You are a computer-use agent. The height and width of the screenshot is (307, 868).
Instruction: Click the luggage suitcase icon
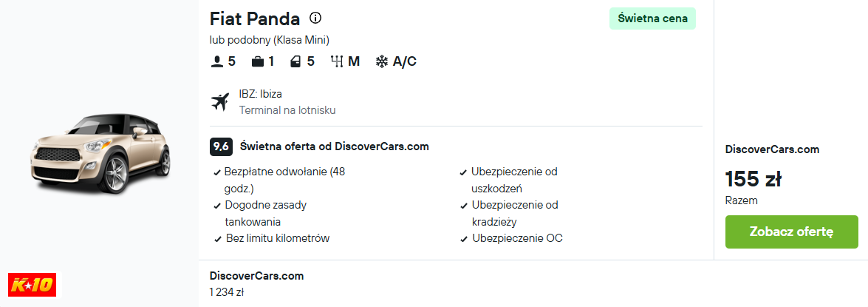pos(257,61)
